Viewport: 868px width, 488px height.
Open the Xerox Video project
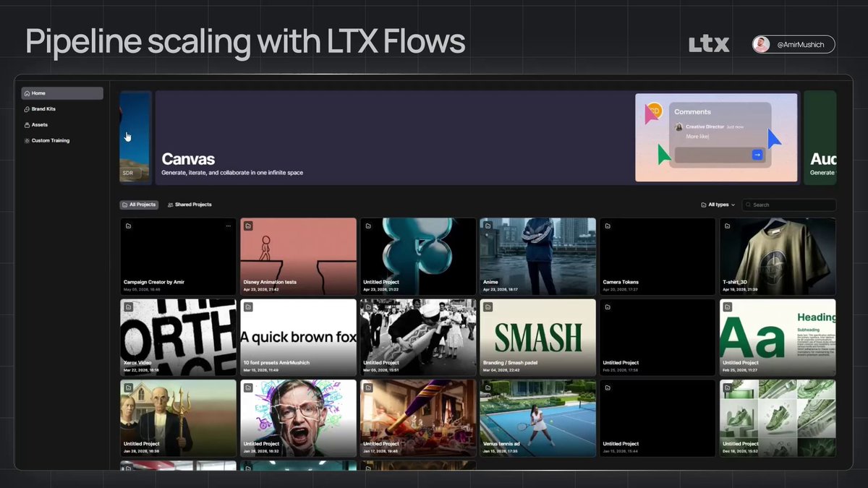[x=178, y=338]
